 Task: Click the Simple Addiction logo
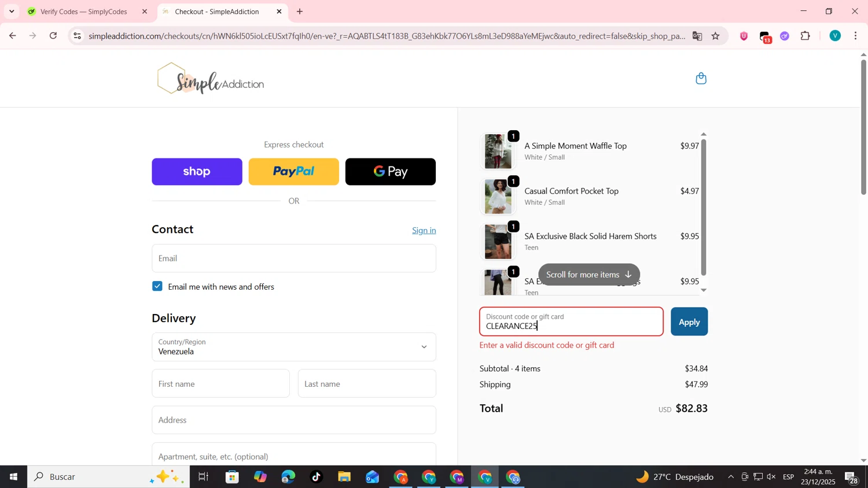211,79
